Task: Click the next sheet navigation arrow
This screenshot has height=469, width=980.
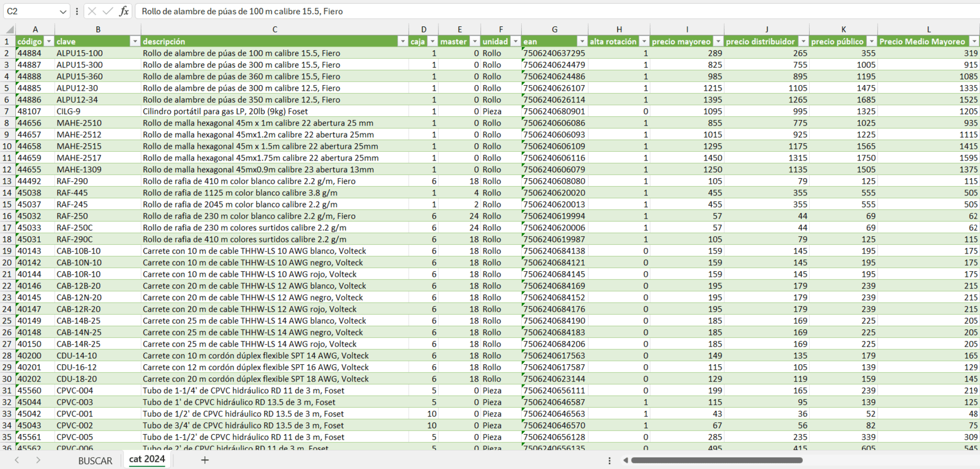Action: tap(38, 460)
